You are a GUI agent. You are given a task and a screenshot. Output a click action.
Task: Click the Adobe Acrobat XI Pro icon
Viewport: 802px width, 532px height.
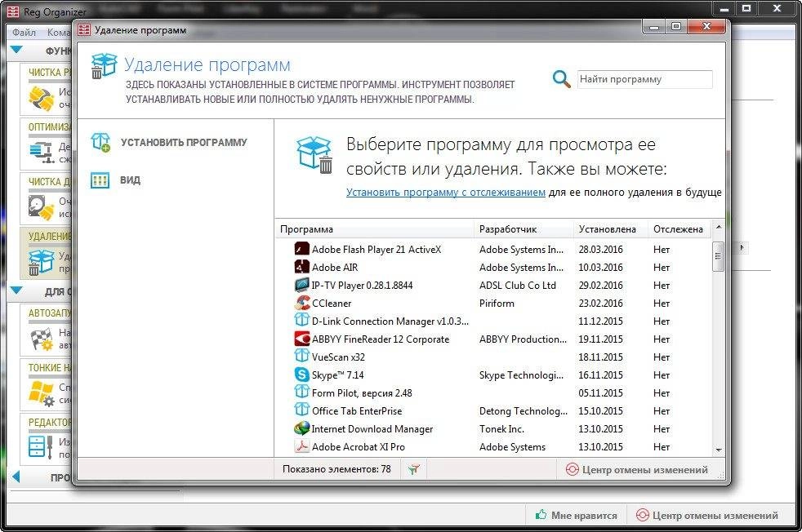pos(302,446)
